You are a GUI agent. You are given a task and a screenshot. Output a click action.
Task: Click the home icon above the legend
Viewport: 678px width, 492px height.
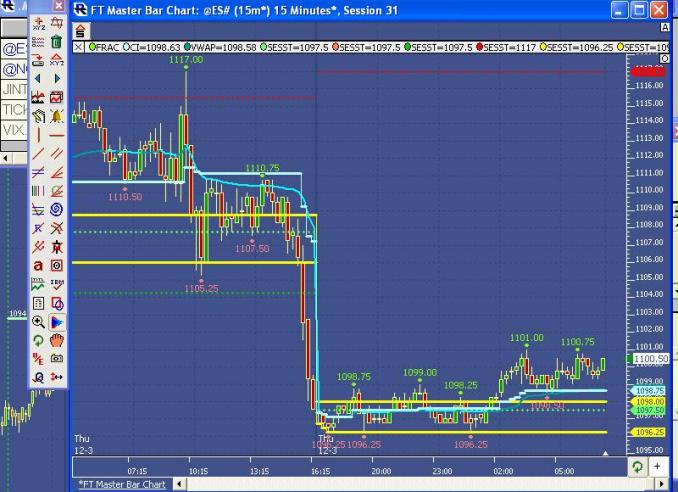[x=80, y=31]
